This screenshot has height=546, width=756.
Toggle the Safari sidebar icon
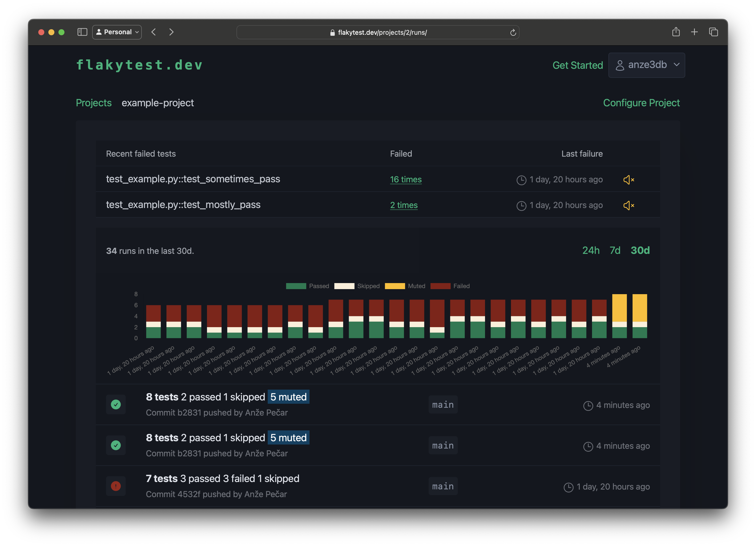pyautogui.click(x=82, y=32)
